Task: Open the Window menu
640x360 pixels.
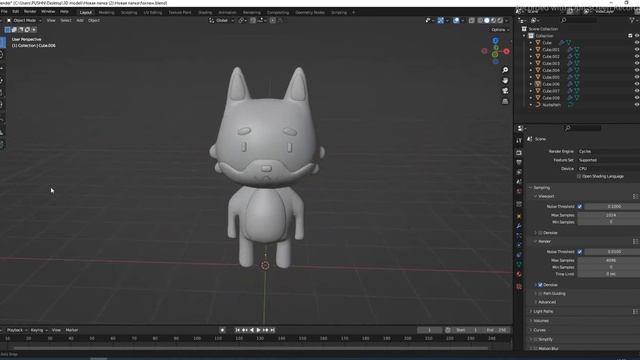Action: pyautogui.click(x=48, y=11)
